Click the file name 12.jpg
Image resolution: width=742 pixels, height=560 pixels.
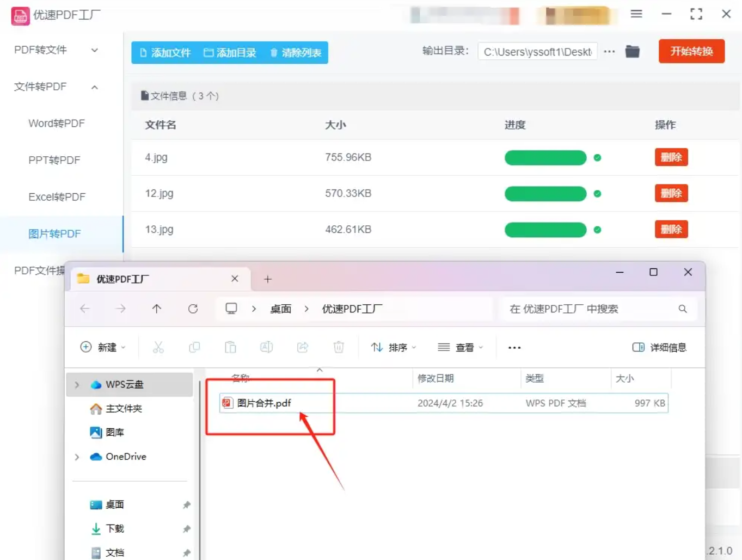(159, 193)
